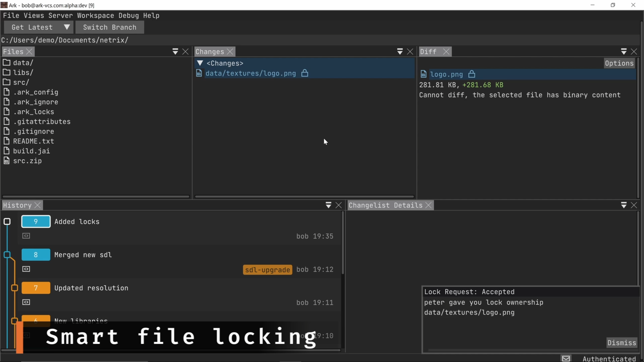Close the Changes tab with its X
The width and height of the screenshot is (644, 362).
point(230,52)
